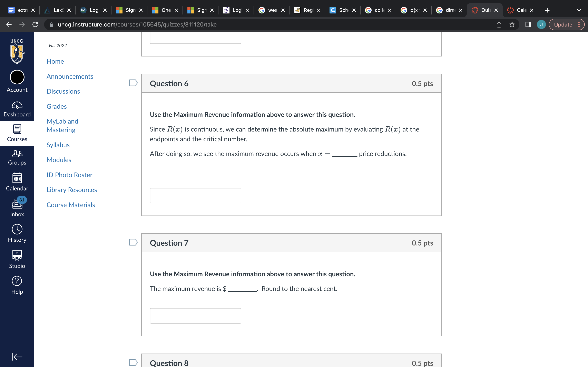This screenshot has height=367, width=588.
Task: Open the Grades course link
Action: click(x=57, y=106)
